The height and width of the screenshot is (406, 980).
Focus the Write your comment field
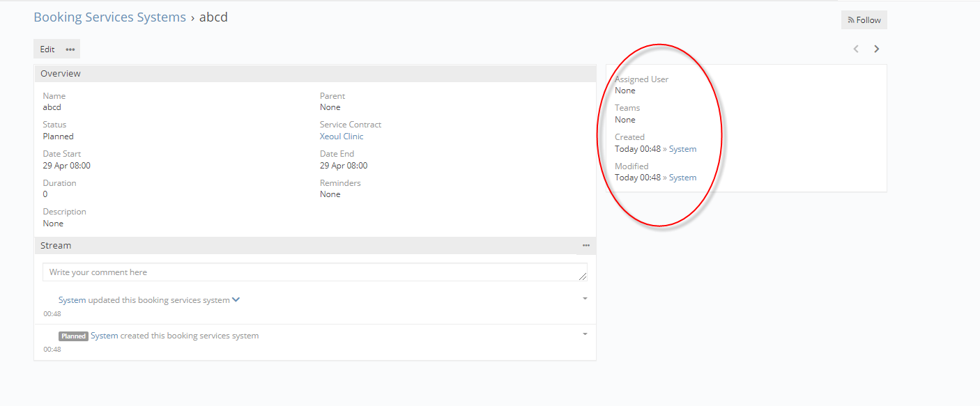pyautogui.click(x=314, y=272)
